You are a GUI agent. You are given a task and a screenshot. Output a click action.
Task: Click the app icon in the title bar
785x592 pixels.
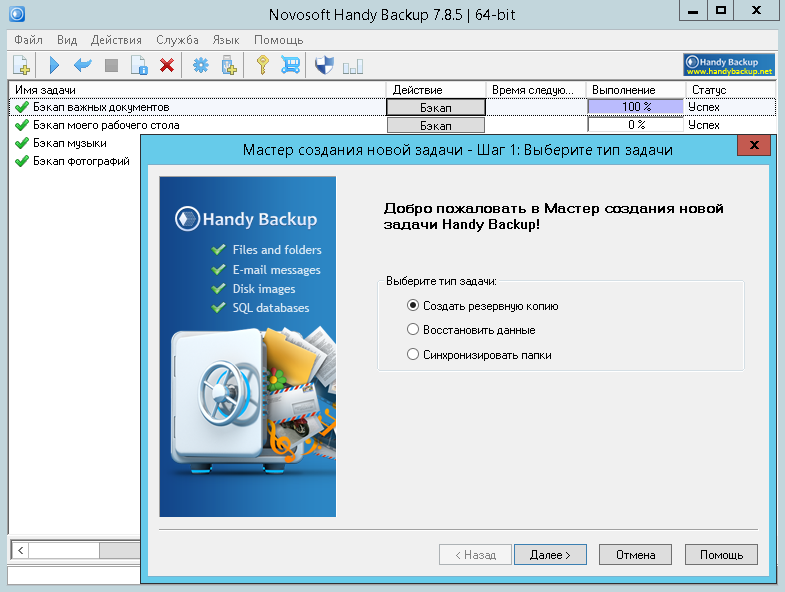tap(17, 14)
